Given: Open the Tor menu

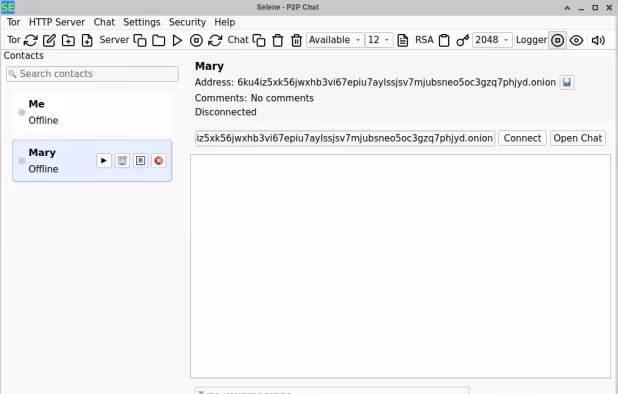Looking at the screenshot, I should 13,22.
